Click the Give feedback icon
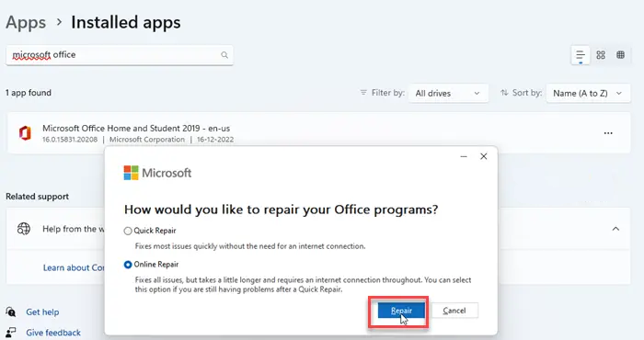Screen dimensions: 644x340 pos(11,333)
